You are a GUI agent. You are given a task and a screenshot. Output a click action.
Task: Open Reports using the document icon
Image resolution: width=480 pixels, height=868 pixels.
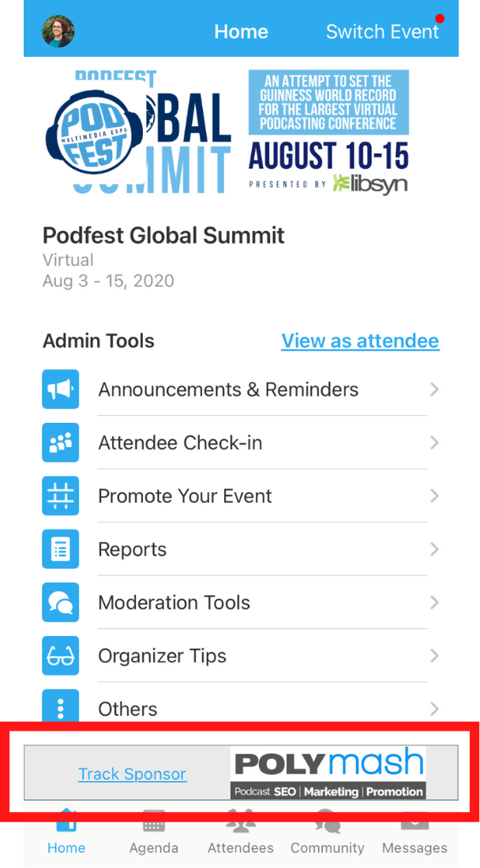tap(61, 548)
